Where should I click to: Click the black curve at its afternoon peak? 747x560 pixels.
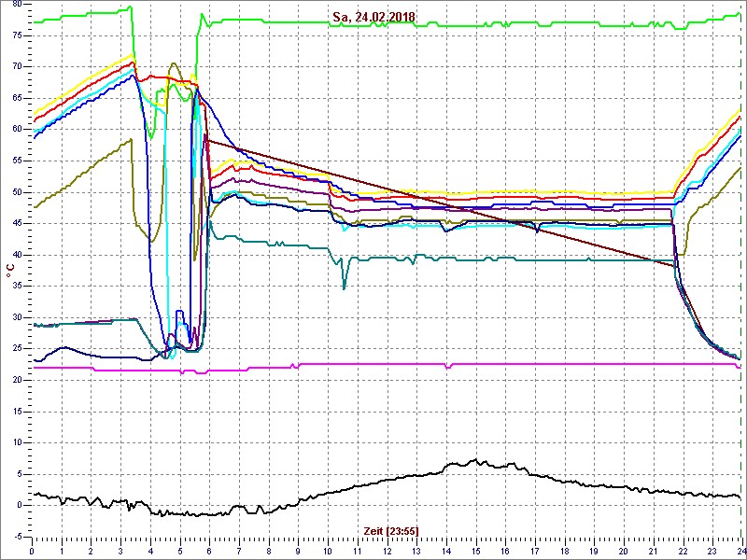tap(474, 461)
